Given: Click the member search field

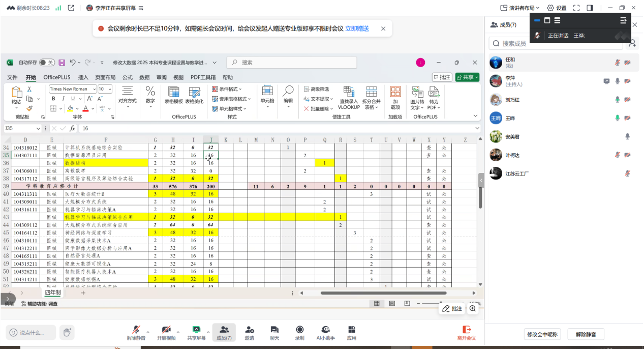Looking at the screenshot, I should coord(559,44).
